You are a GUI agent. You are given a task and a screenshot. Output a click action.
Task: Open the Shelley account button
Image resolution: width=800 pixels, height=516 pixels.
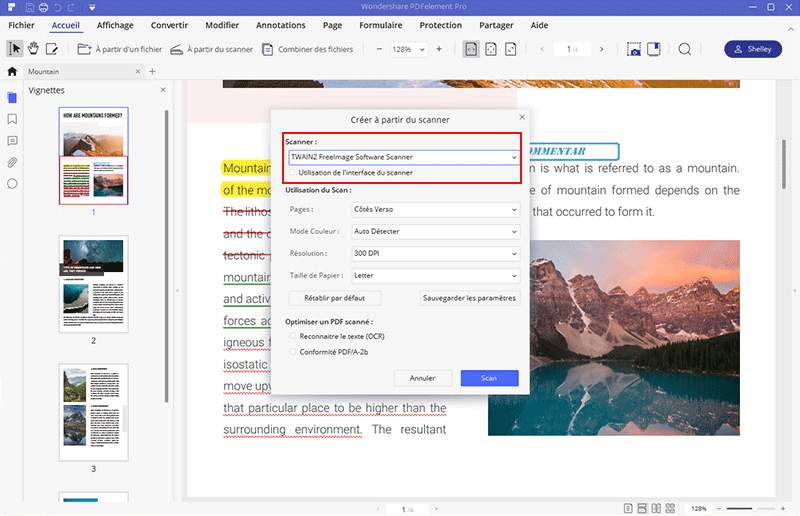click(x=753, y=49)
